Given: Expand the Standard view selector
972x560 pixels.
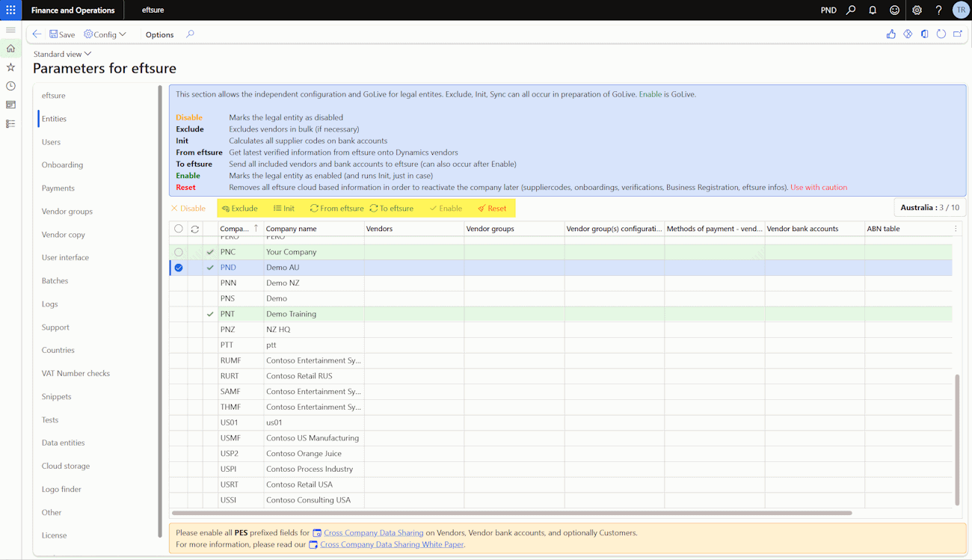Looking at the screenshot, I should click(x=62, y=54).
